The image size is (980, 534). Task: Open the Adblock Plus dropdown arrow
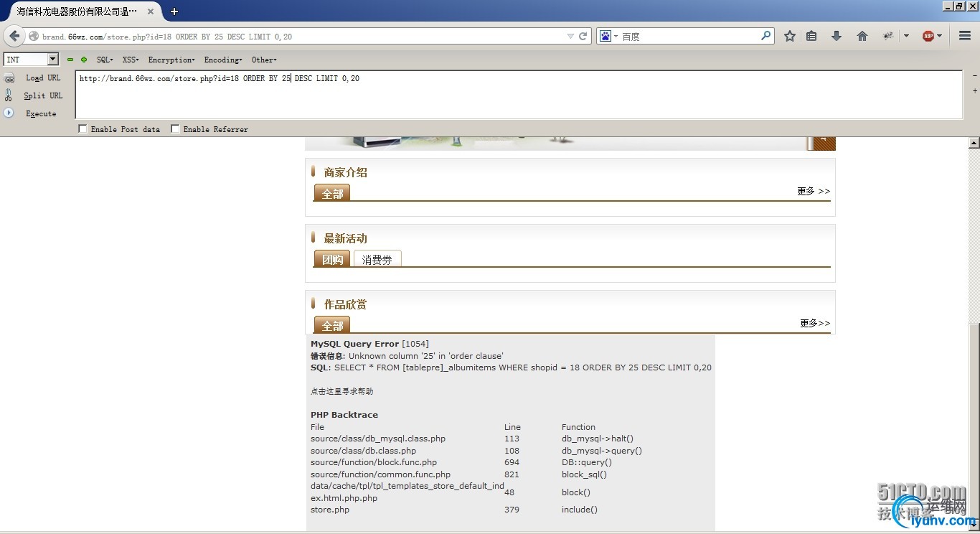940,36
